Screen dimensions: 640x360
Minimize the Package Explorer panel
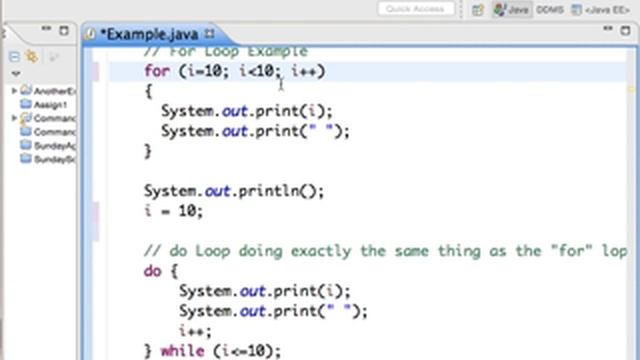[x=46, y=29]
